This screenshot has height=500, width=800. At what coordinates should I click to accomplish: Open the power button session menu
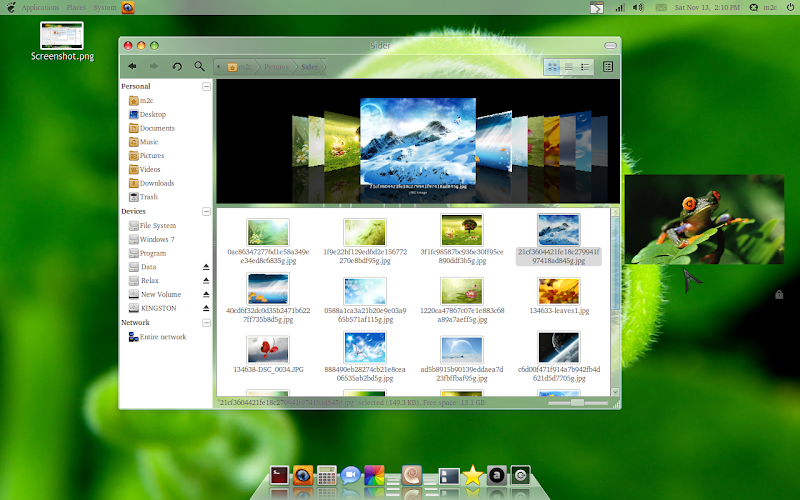coord(790,7)
